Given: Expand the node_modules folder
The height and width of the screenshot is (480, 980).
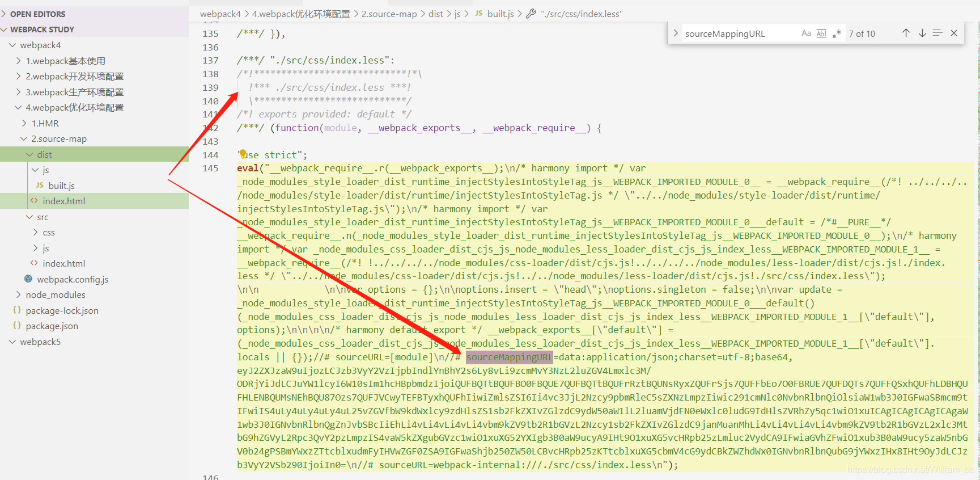Looking at the screenshot, I should click(x=18, y=294).
